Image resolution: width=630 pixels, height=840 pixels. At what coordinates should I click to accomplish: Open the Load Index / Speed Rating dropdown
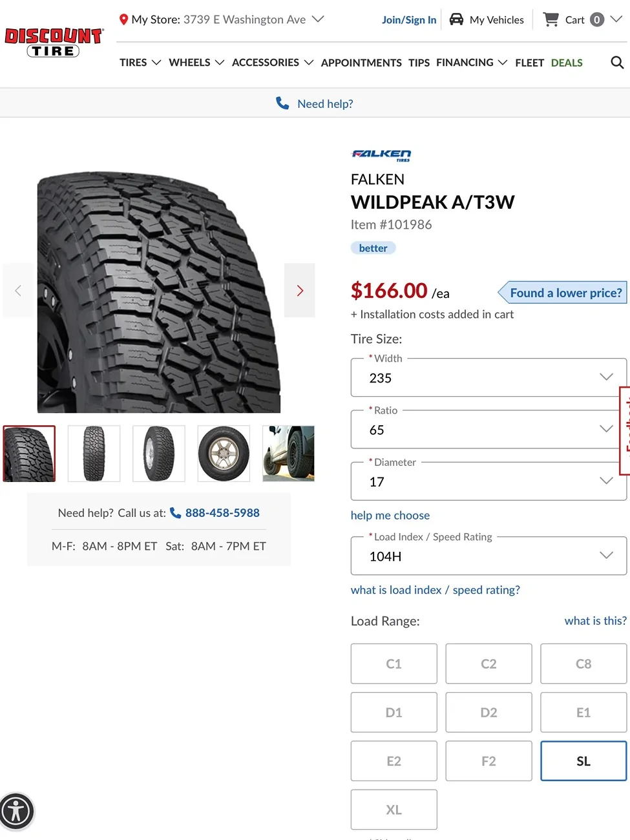pos(488,556)
